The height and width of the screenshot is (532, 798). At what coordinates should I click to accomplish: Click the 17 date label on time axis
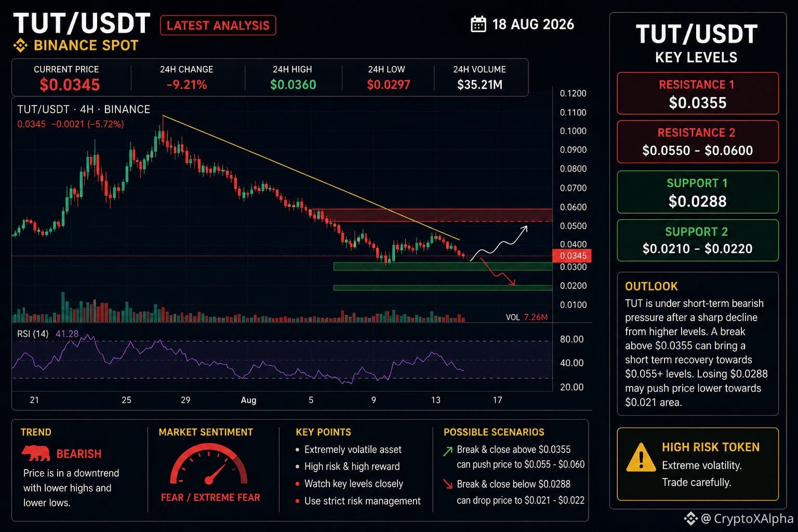[497, 400]
